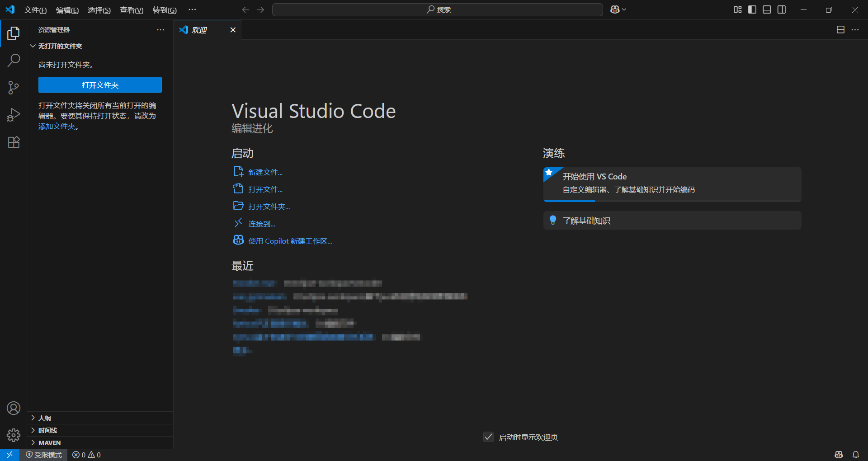The height and width of the screenshot is (461, 868).
Task: Click the top search input field
Action: point(437,9)
